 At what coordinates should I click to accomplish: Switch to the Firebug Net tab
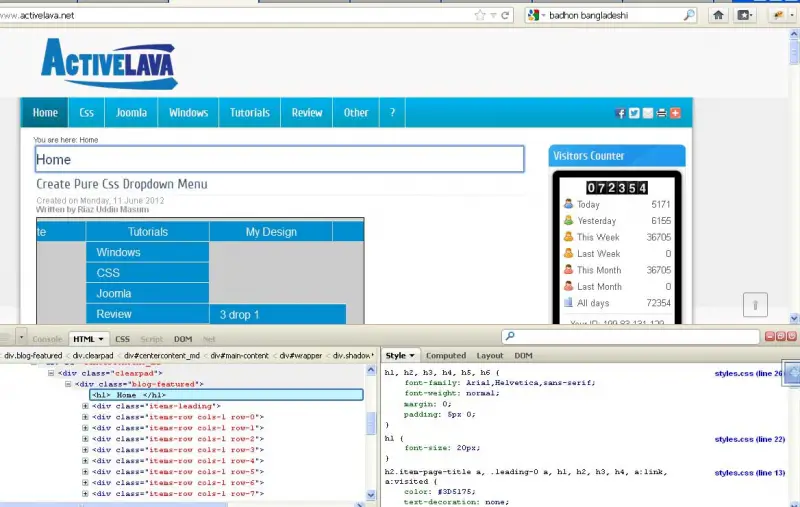pyautogui.click(x=209, y=339)
